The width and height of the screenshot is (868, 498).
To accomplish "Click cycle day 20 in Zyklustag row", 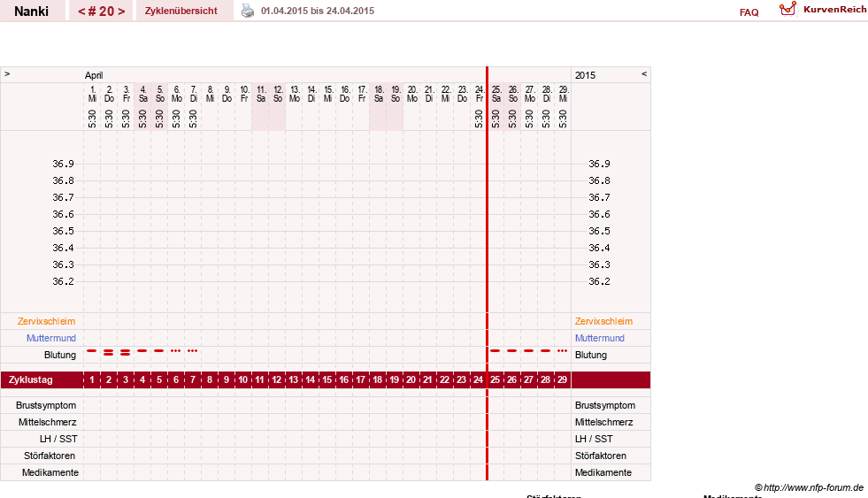I will tap(411, 379).
